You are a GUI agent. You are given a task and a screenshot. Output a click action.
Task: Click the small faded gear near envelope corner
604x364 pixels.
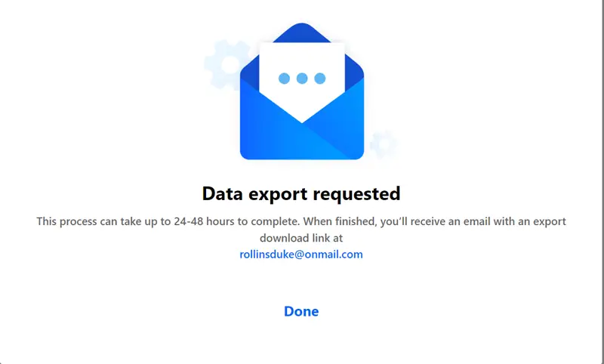tap(384, 144)
